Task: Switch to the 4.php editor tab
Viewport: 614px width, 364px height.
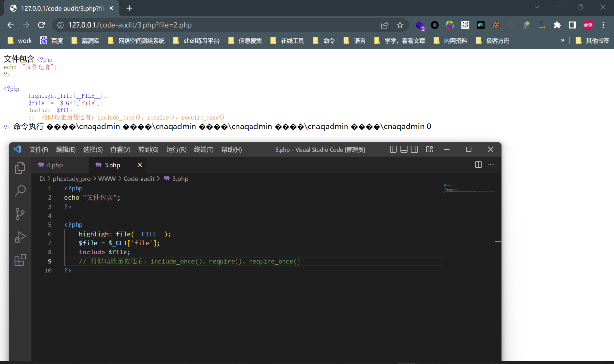Action: [61, 165]
